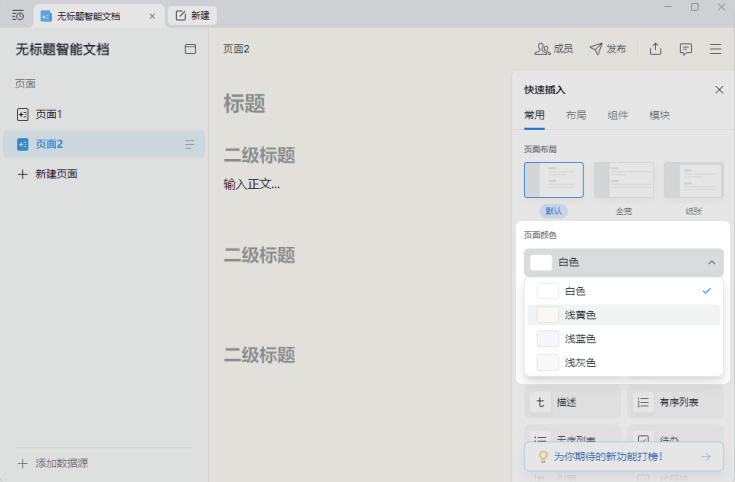Close the 无标题智能文档 tab
This screenshot has height=482, width=735.
[x=152, y=16]
